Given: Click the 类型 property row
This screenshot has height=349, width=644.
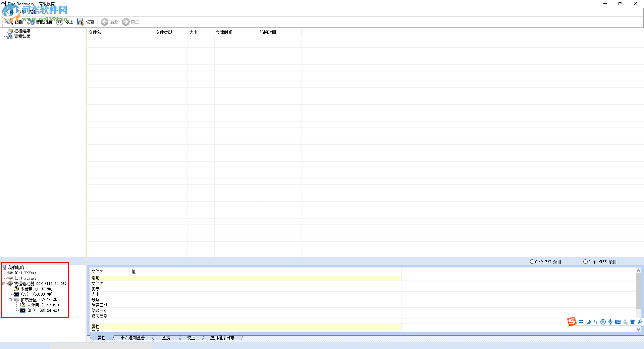Looking at the screenshot, I should click(246, 289).
